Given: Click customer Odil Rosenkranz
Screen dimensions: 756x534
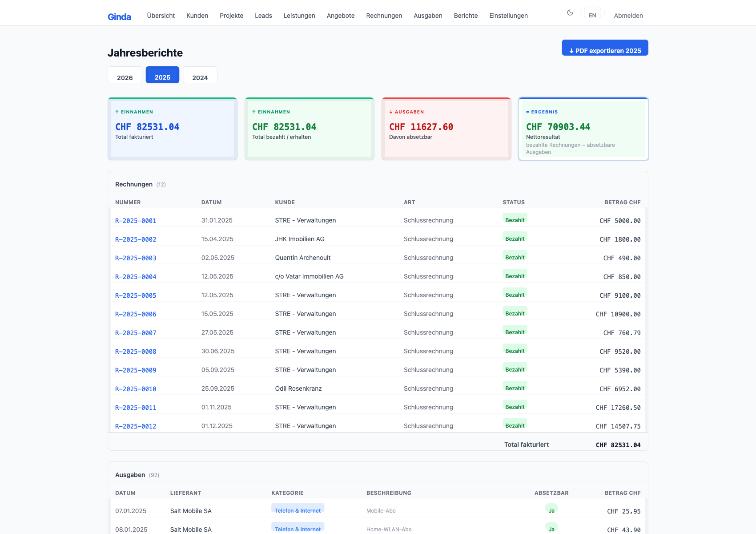Looking at the screenshot, I should coord(298,388).
